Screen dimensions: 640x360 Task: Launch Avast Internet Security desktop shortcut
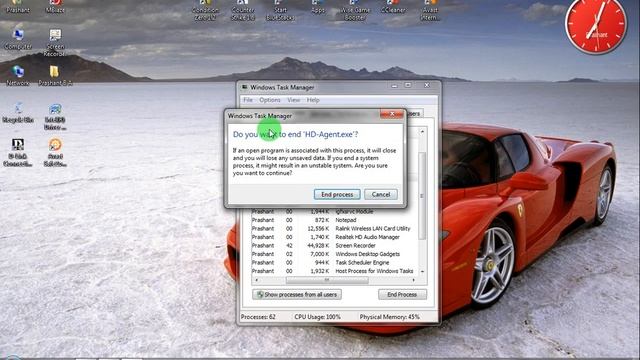(x=430, y=10)
